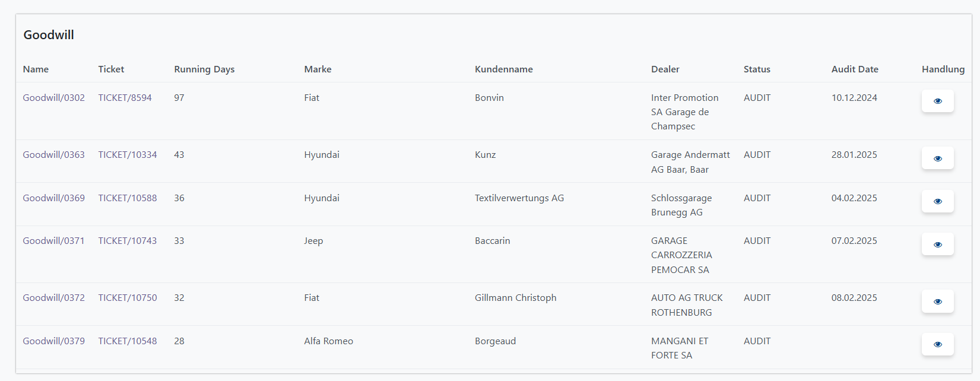The width and height of the screenshot is (980, 381).
Task: Click the Running Days column header
Action: coord(204,69)
